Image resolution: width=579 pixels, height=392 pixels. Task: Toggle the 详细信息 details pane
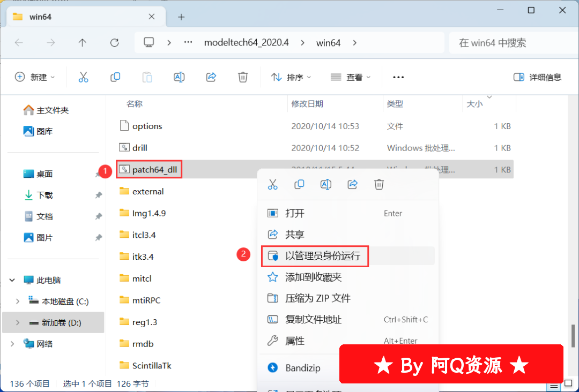(x=537, y=77)
